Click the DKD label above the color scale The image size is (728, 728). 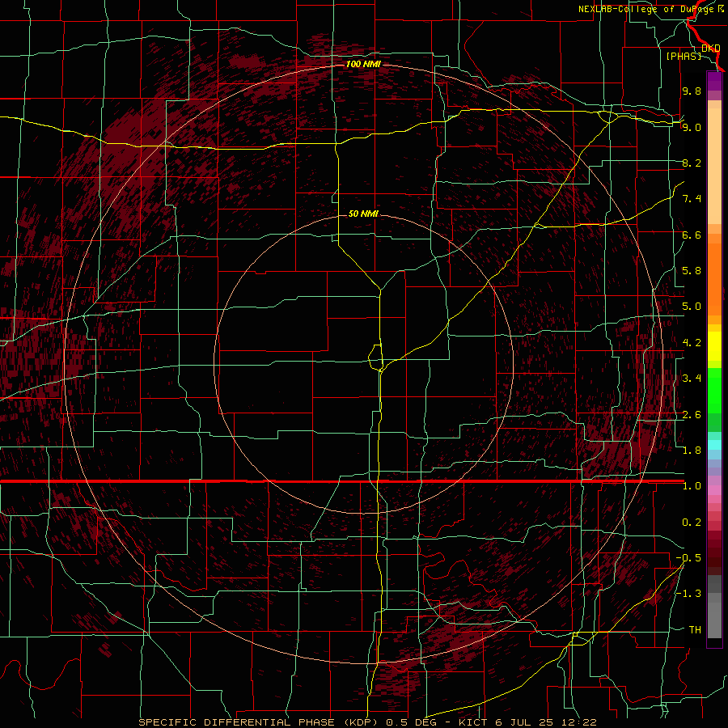710,49
